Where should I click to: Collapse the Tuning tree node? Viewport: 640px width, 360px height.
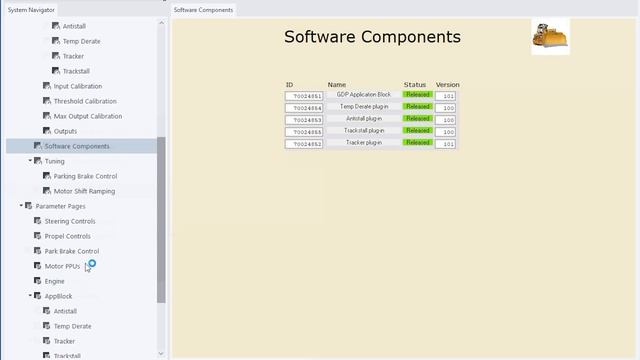30,160
